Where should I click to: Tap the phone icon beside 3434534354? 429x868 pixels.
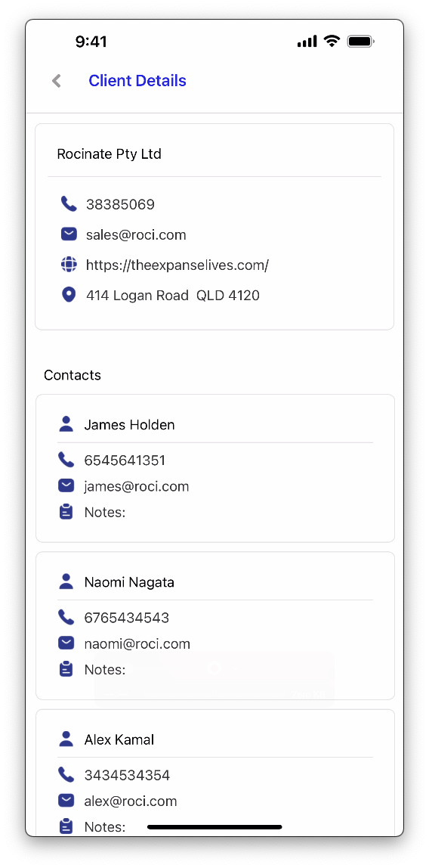click(x=66, y=774)
